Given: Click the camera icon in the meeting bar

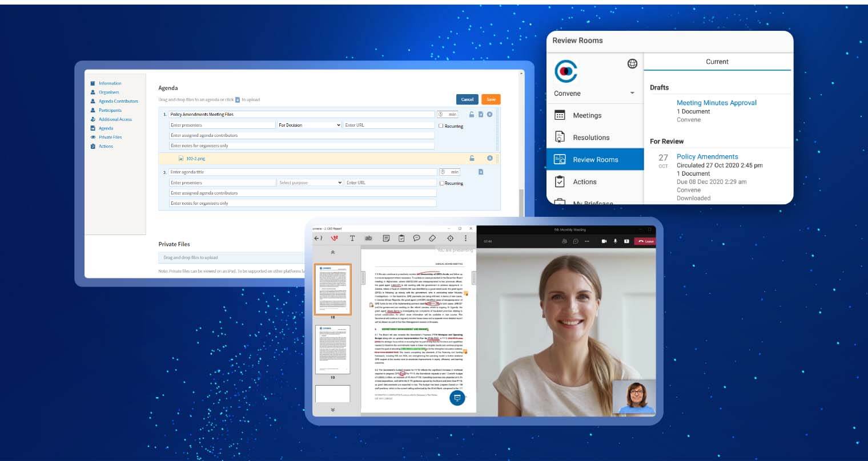Looking at the screenshot, I should click(x=604, y=241).
